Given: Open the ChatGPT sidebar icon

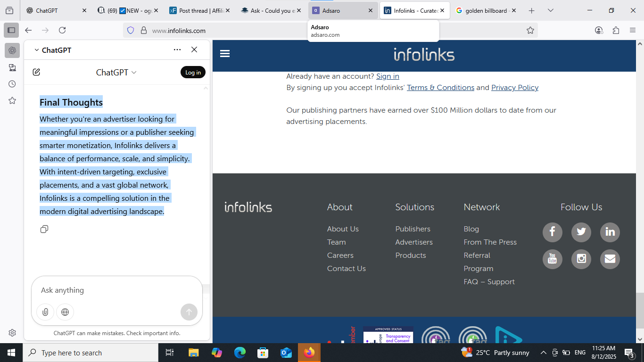Looking at the screenshot, I should tap(12, 50).
